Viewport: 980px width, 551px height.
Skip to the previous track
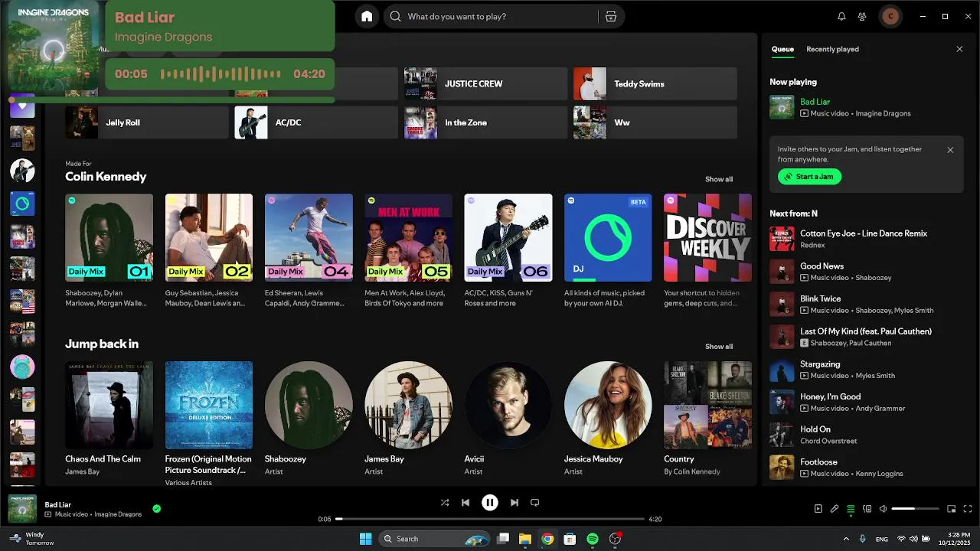(x=465, y=503)
